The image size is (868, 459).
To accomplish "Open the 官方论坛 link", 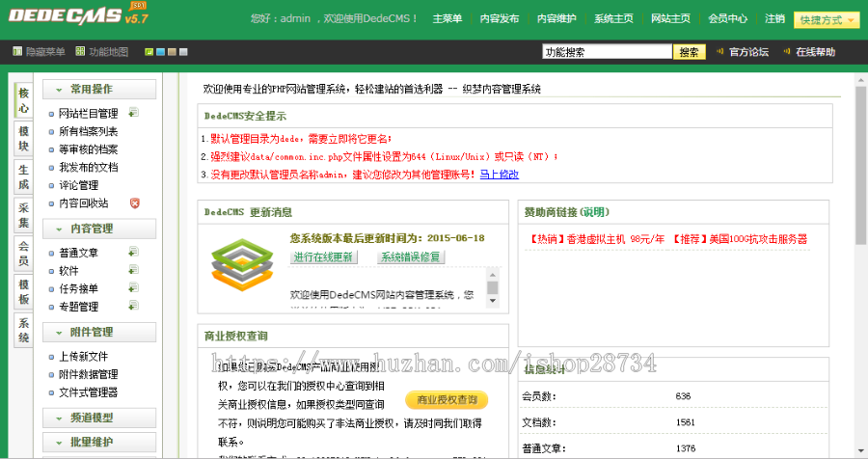I will [x=748, y=52].
